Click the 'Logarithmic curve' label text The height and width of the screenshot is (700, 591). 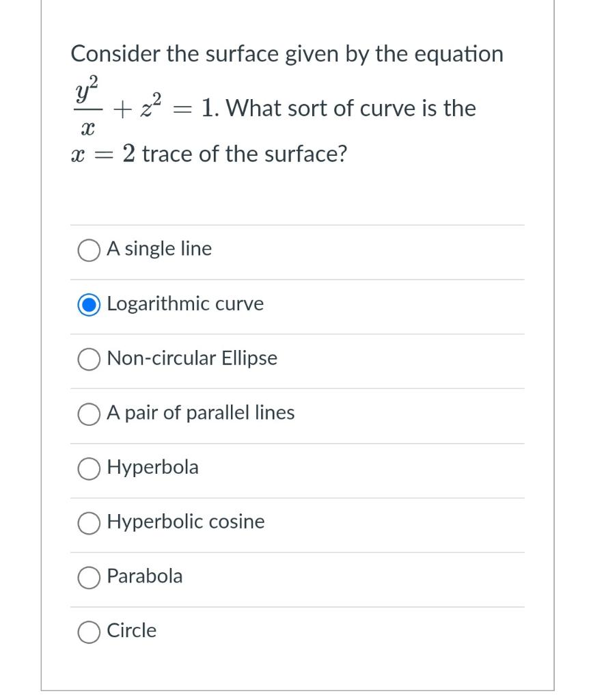pyautogui.click(x=185, y=304)
